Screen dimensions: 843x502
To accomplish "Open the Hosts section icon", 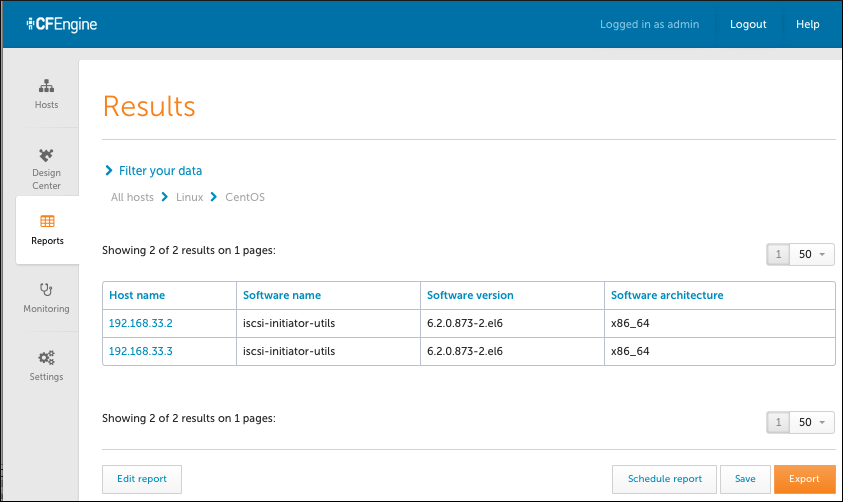I will click(x=46, y=86).
